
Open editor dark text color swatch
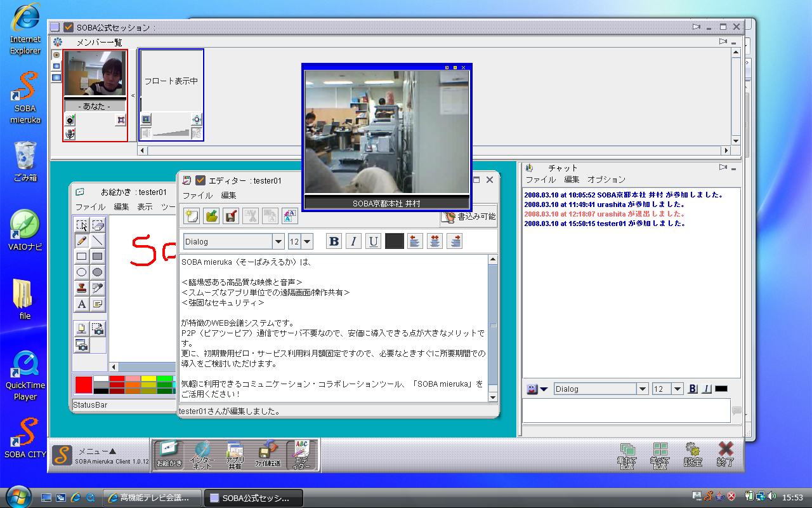[x=394, y=241]
